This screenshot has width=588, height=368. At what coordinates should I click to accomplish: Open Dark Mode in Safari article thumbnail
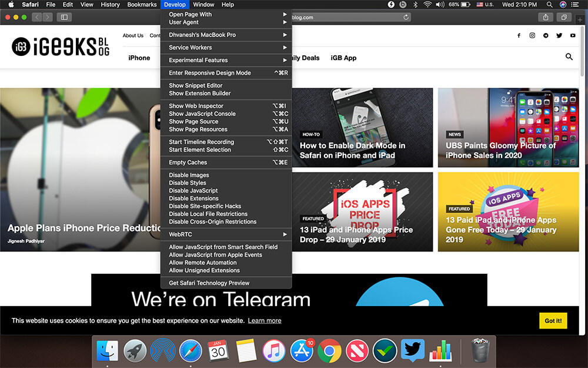click(x=362, y=128)
